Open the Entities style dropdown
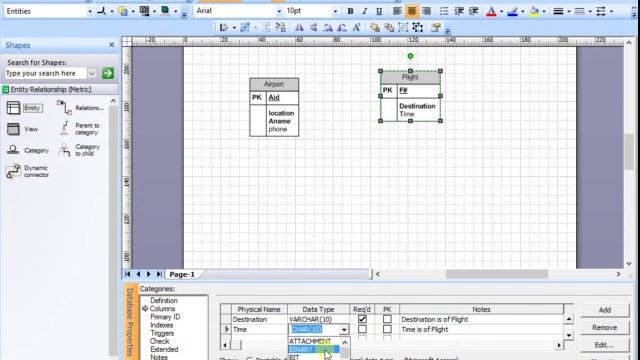 [x=90, y=11]
